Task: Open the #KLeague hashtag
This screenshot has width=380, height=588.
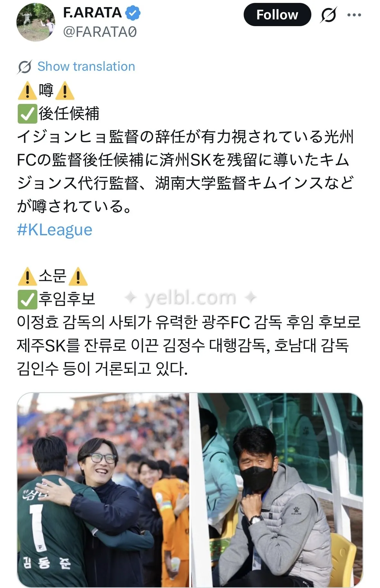Action: click(54, 230)
